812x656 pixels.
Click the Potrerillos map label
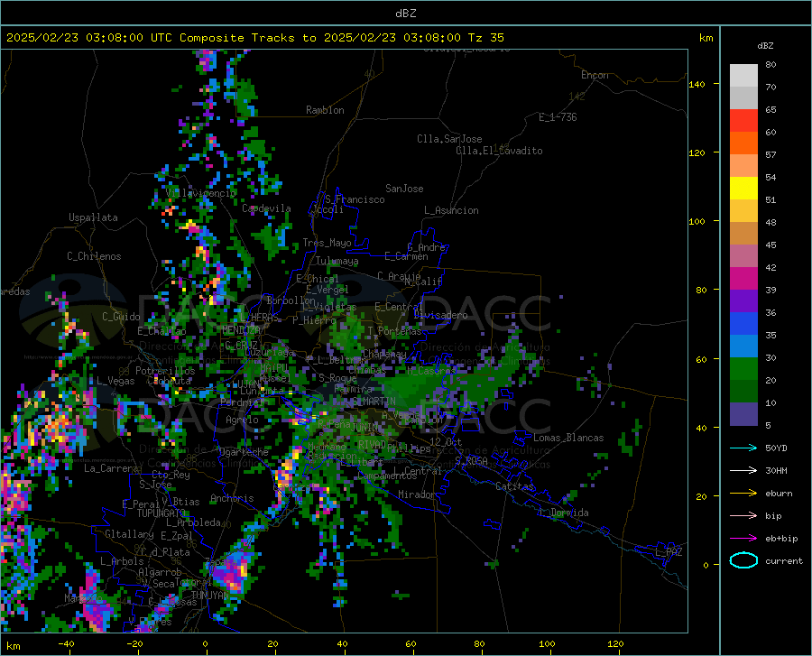tap(165, 371)
